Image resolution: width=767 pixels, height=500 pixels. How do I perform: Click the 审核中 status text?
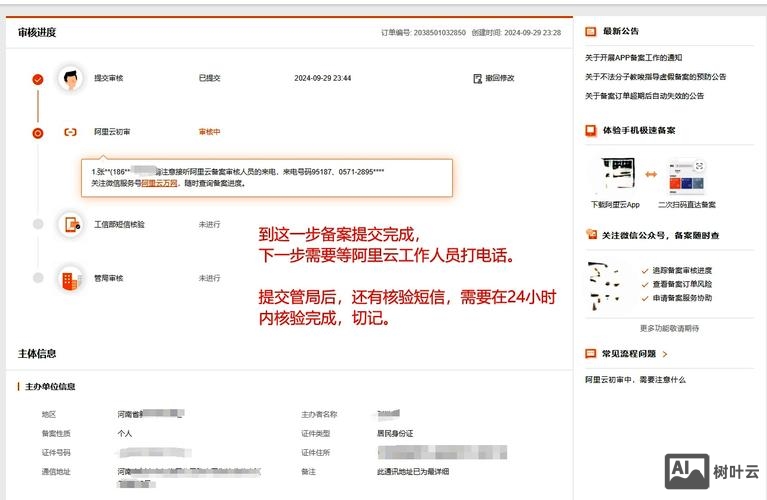209,132
